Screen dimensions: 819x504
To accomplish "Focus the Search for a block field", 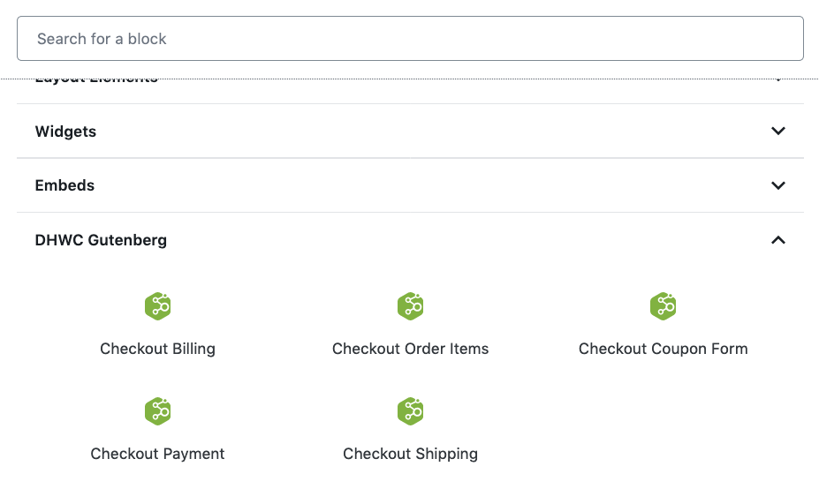I will (x=410, y=39).
